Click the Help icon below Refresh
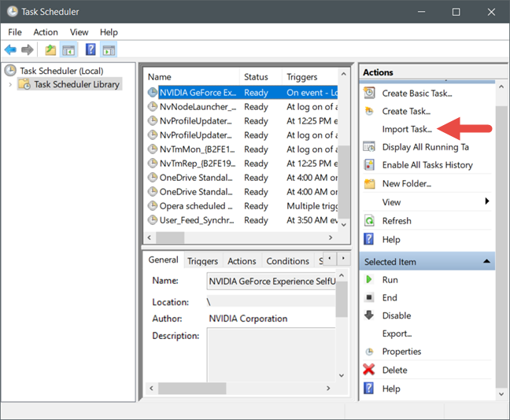 coord(368,239)
